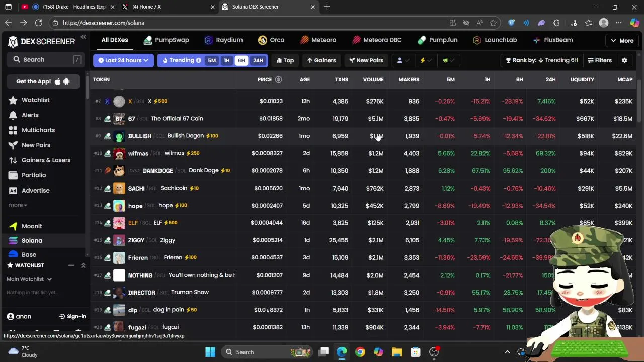Switch to PumpSwap tab
The height and width of the screenshot is (362, 644).
166,40
